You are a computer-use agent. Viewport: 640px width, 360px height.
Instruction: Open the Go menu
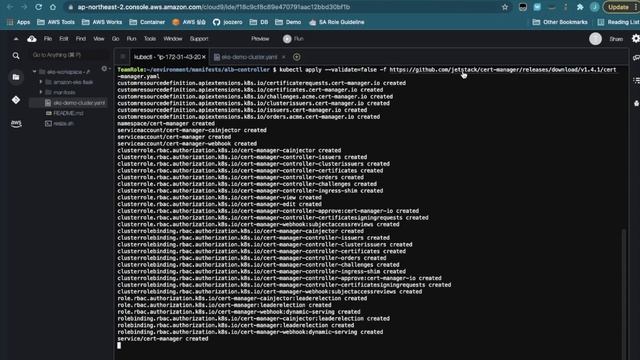pos(116,39)
